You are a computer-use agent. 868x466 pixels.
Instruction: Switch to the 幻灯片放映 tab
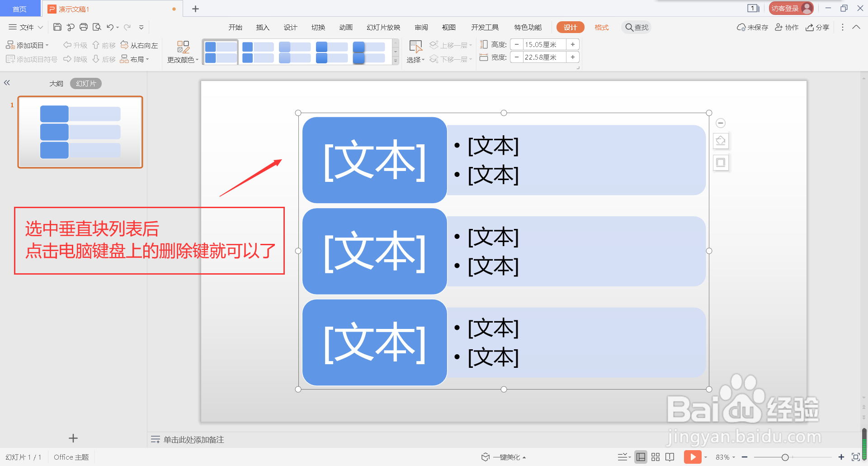383,27
